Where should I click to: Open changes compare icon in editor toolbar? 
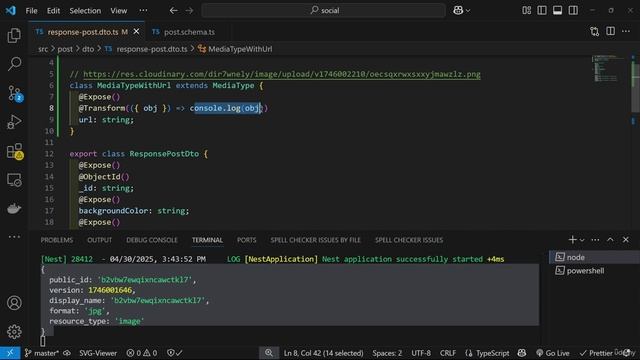pos(595,31)
